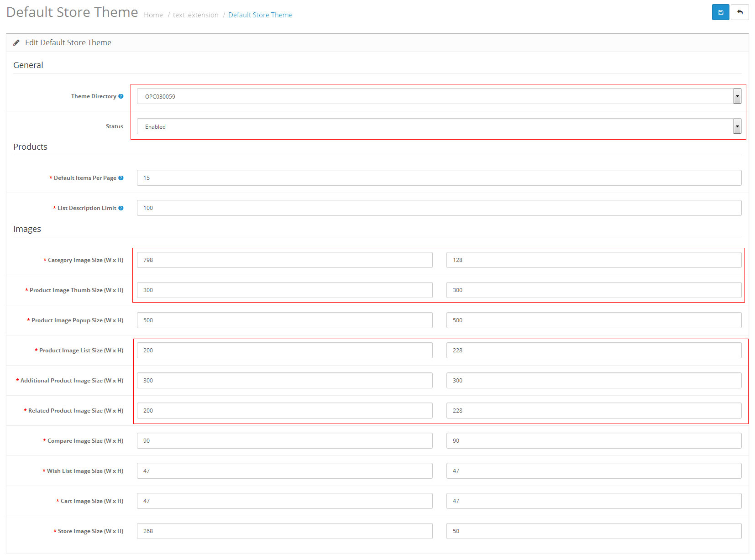Click Theme Directory help question icon
Screen dimensions: 755x560
coord(121,96)
